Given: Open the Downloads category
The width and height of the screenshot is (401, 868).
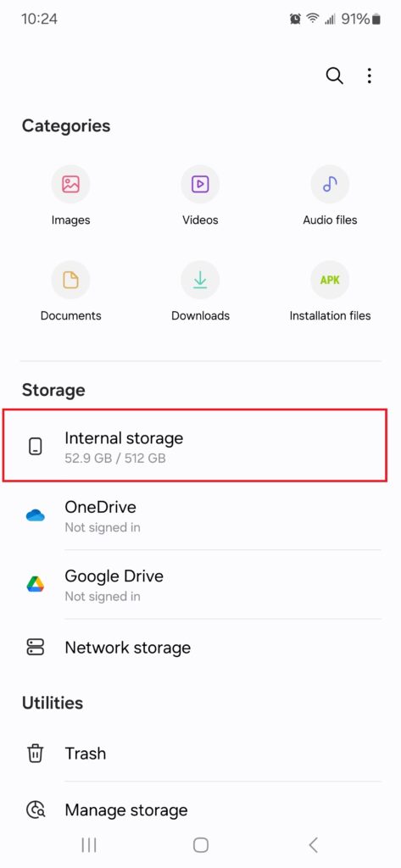Looking at the screenshot, I should (200, 292).
